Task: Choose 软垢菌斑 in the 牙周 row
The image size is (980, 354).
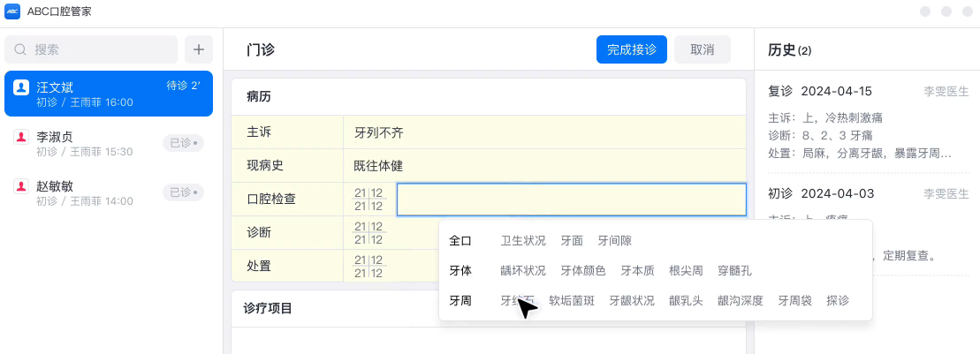Action: tap(572, 300)
